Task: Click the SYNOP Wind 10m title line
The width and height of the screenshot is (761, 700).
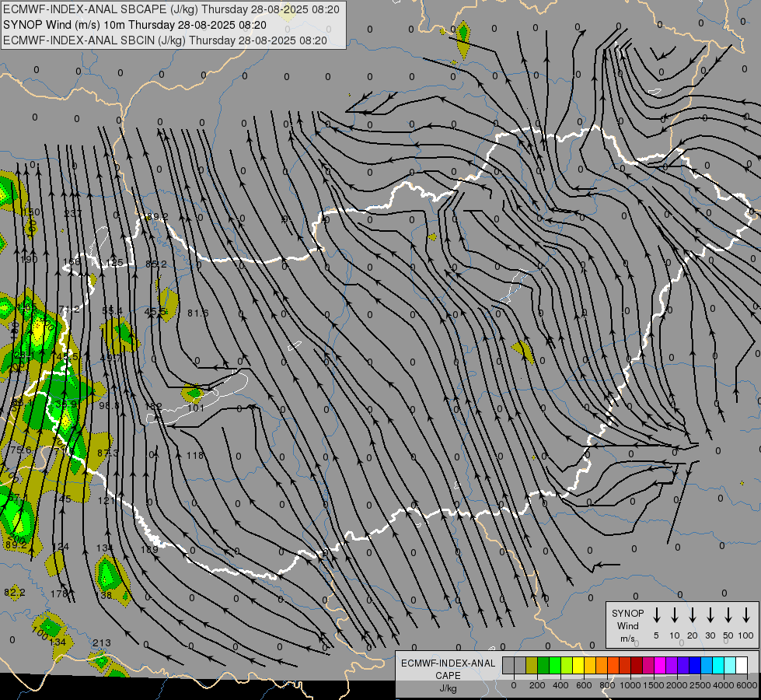Action: tap(135, 25)
